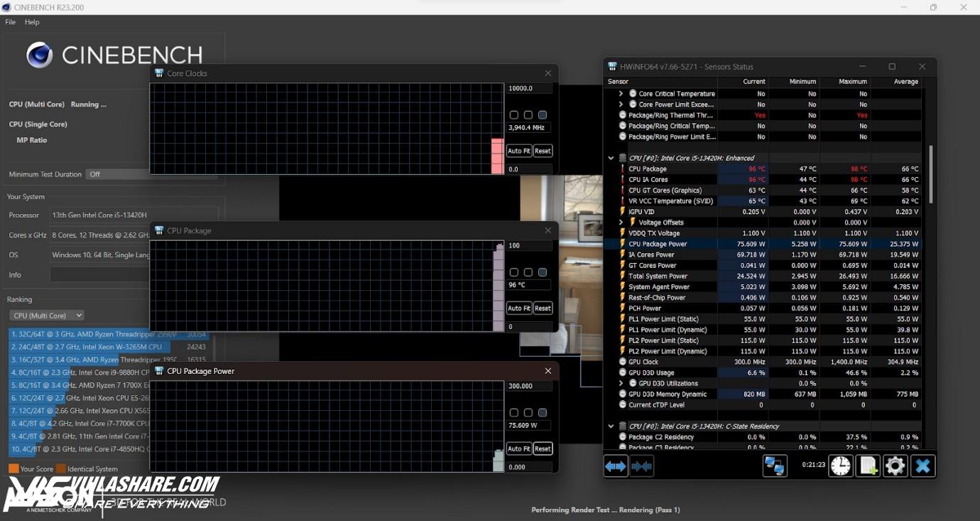Click Auto Fit in Core Clocks window
Viewport: 980px width, 521px height.
(519, 151)
